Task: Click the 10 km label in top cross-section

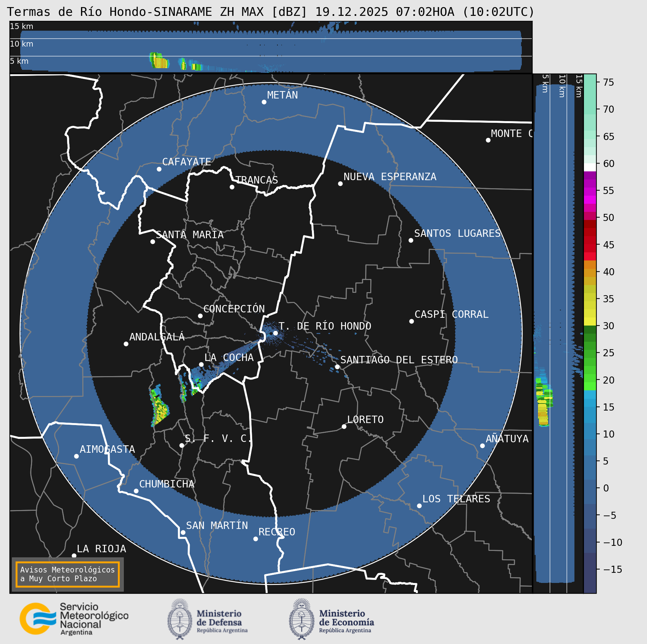Action: [x=22, y=44]
